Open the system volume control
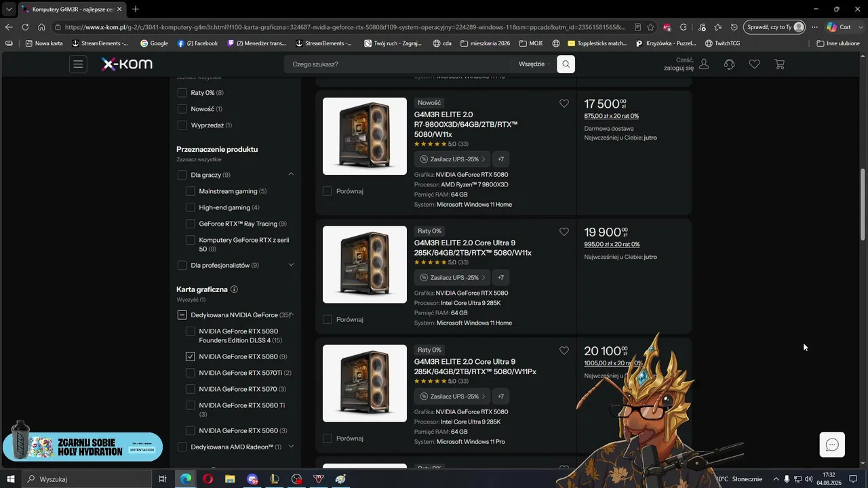The height and width of the screenshot is (488, 868). [x=809, y=479]
